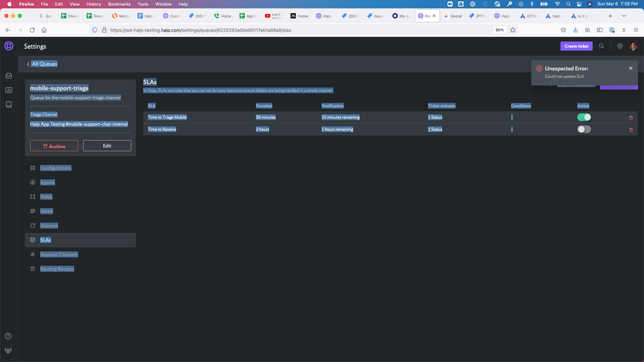Open macOS Control Center icon
This screenshot has width=644, height=362.
point(579,4)
